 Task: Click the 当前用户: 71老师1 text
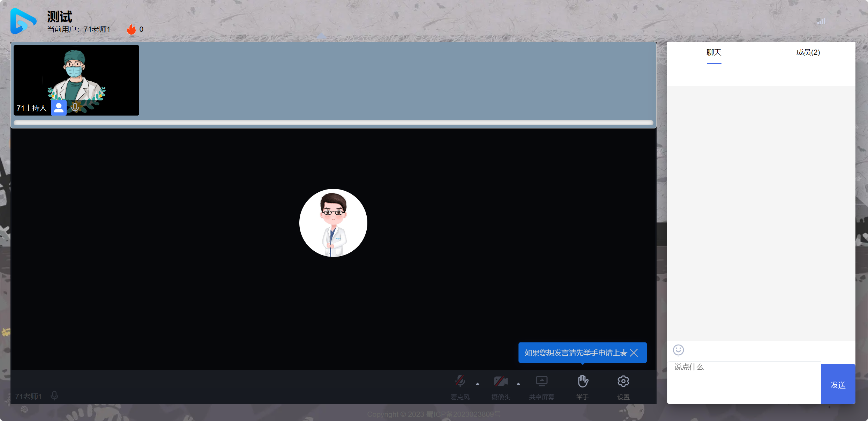point(79,29)
